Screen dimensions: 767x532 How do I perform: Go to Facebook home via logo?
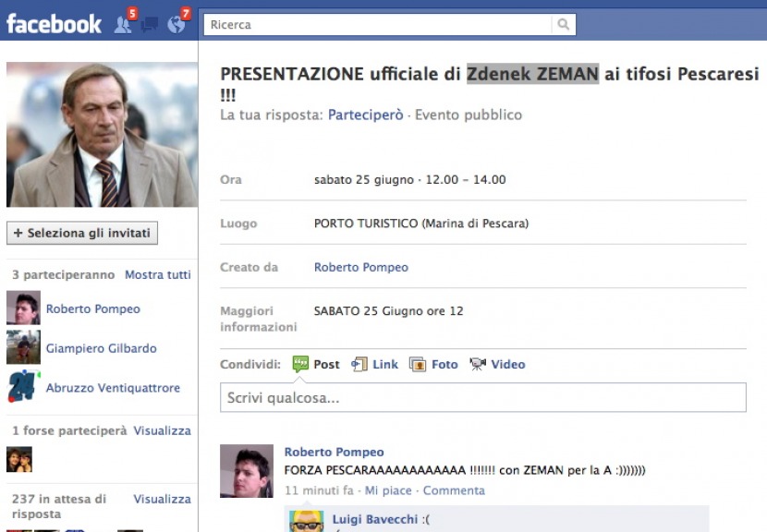coord(54,24)
